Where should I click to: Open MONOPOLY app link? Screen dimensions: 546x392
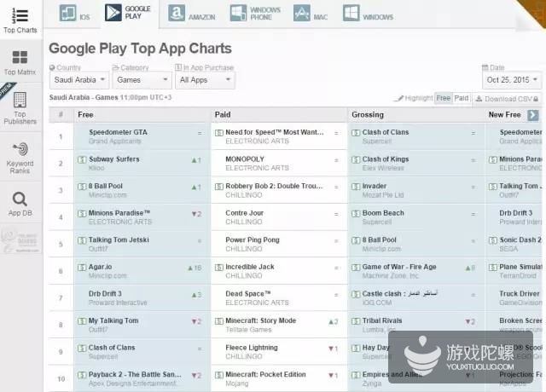point(245,159)
